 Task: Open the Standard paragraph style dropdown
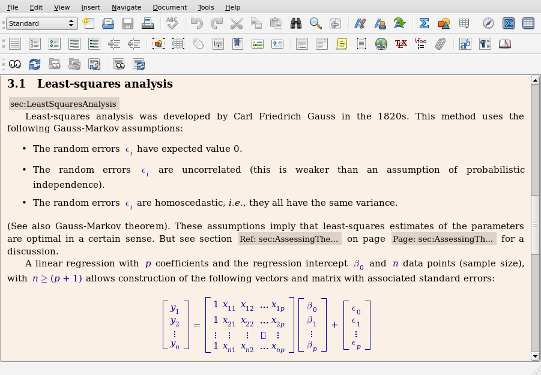tap(42, 23)
